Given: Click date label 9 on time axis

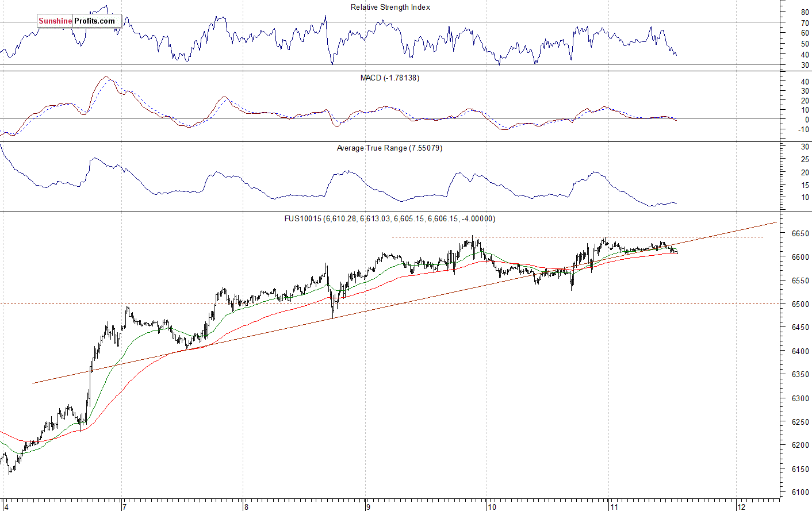Looking at the screenshot, I should (368, 507).
